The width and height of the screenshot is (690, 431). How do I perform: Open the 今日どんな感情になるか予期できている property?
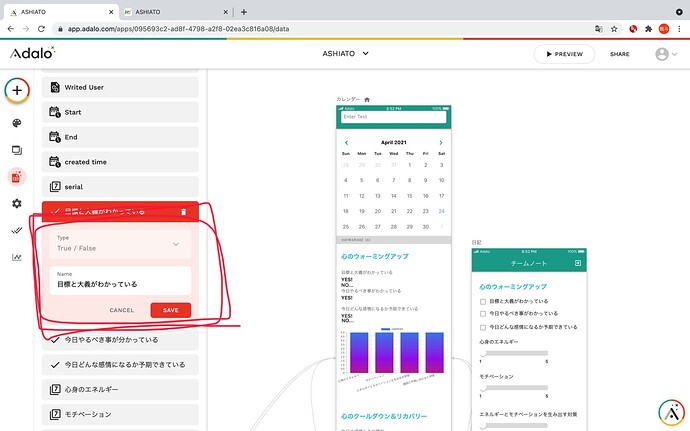[120, 365]
